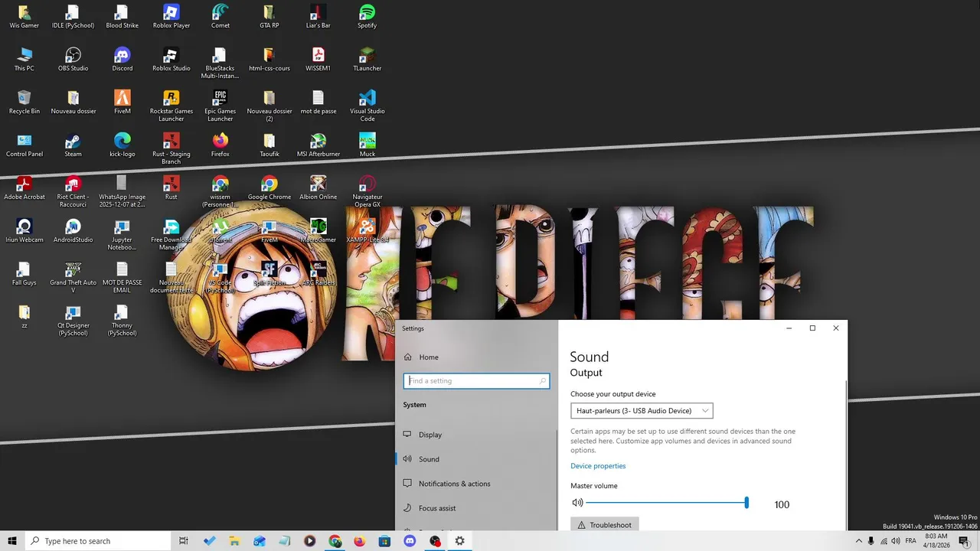
Task: Open Microsoft Store from taskbar
Action: [384, 541]
